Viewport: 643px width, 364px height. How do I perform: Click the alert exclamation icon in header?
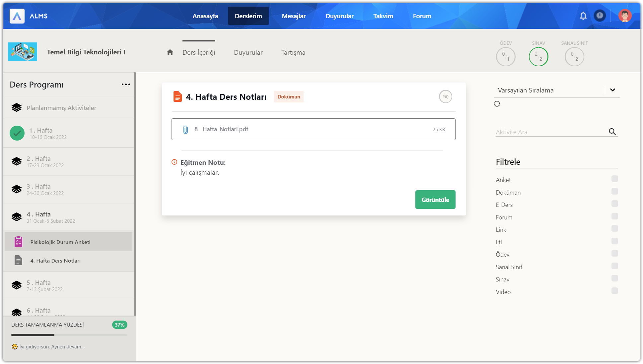[x=600, y=16]
